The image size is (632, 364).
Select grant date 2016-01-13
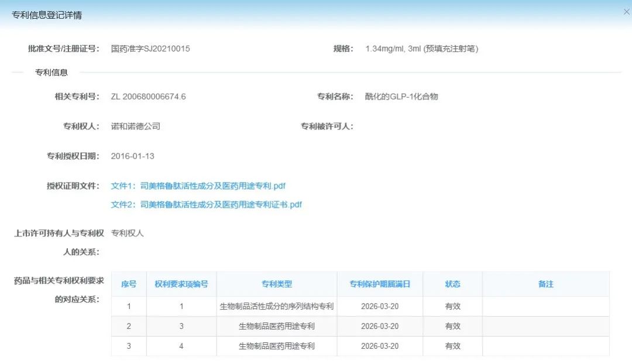point(133,156)
